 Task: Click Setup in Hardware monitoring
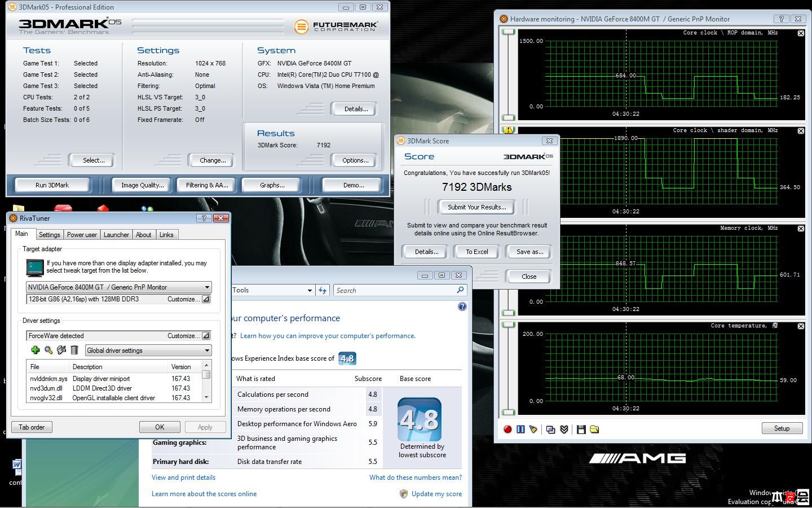point(782,428)
